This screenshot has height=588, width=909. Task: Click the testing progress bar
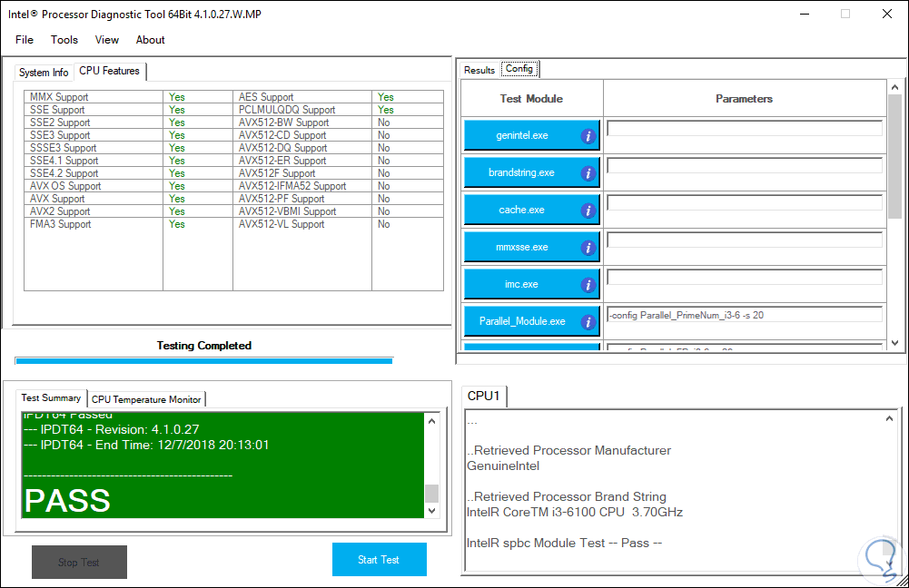point(204,361)
